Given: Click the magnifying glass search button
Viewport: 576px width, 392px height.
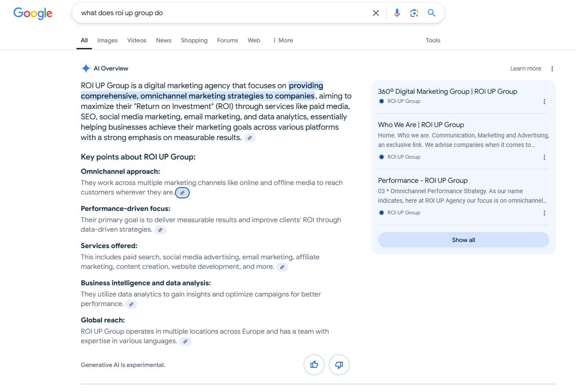Looking at the screenshot, I should pyautogui.click(x=431, y=13).
